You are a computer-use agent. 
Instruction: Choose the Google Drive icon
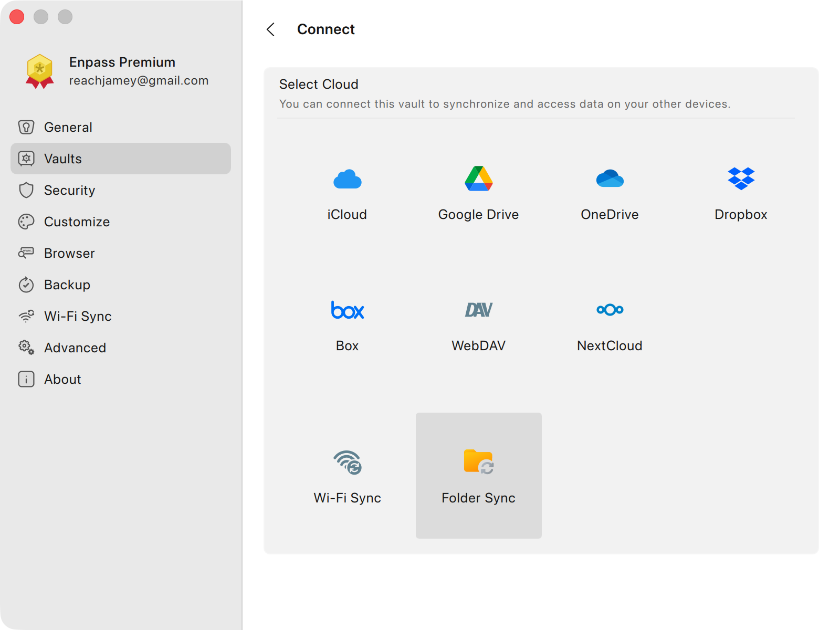pos(478,178)
